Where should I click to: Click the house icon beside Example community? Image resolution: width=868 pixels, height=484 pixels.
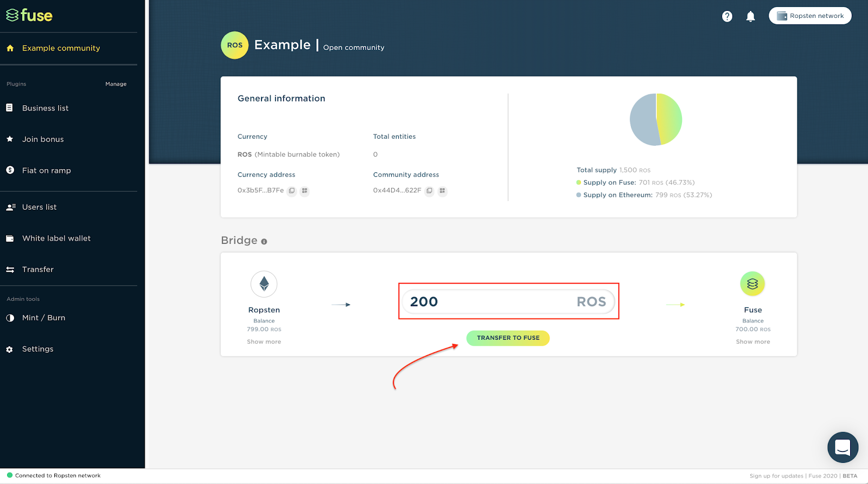10,48
